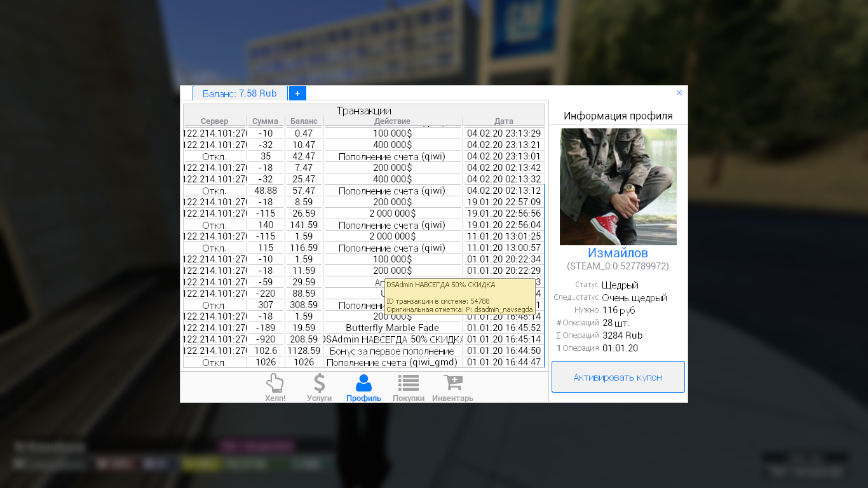The image size is (868, 488).
Task: Select the Butterfly Marble Fade transaction row
Action: (x=392, y=328)
